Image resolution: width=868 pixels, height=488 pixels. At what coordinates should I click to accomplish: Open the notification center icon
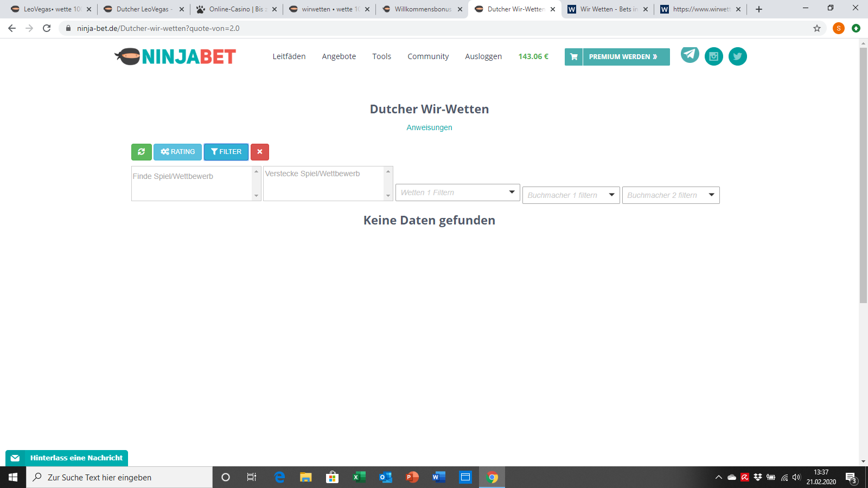pos(851,477)
